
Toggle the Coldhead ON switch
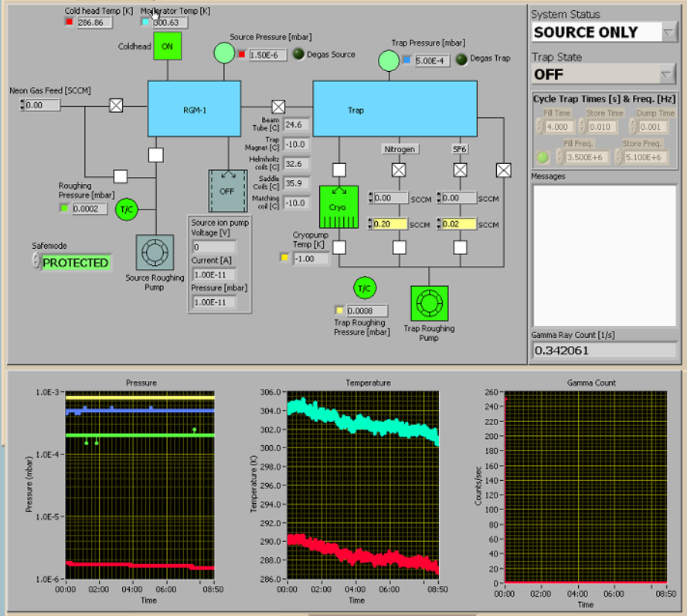pos(165,46)
